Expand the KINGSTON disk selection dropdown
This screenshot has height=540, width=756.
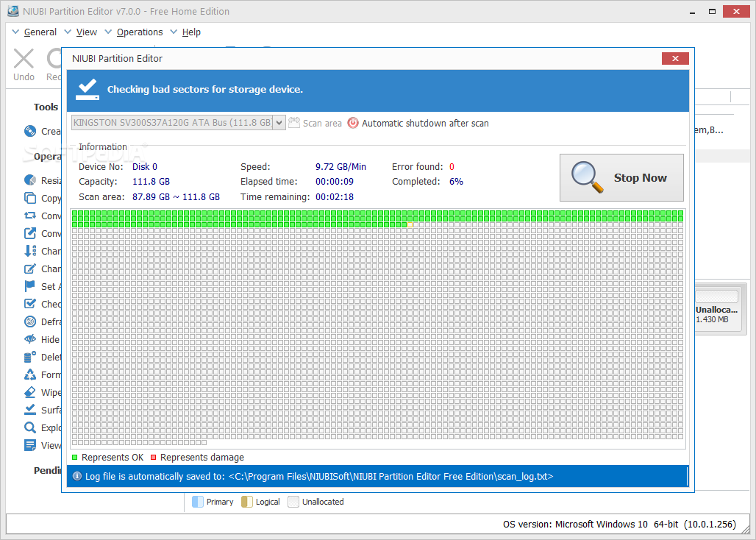[x=279, y=123]
